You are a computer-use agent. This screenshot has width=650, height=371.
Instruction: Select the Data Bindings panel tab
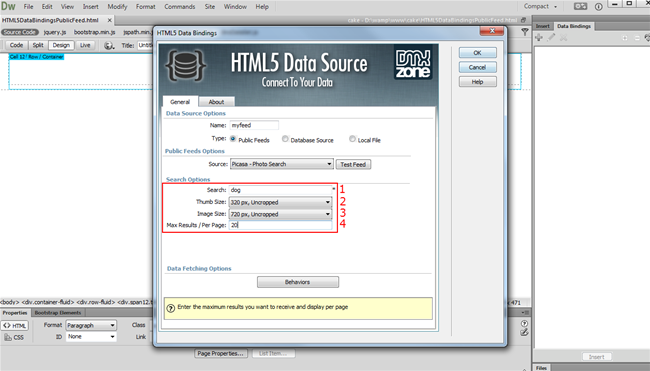574,26
